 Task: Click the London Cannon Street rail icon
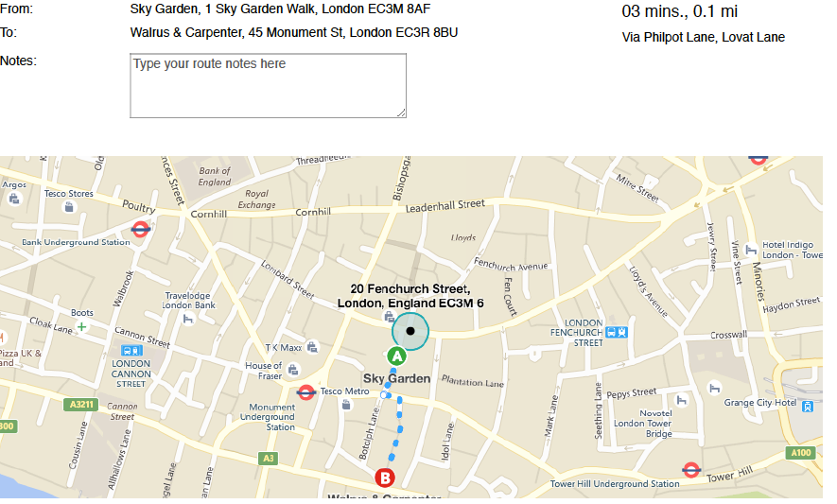point(131,350)
